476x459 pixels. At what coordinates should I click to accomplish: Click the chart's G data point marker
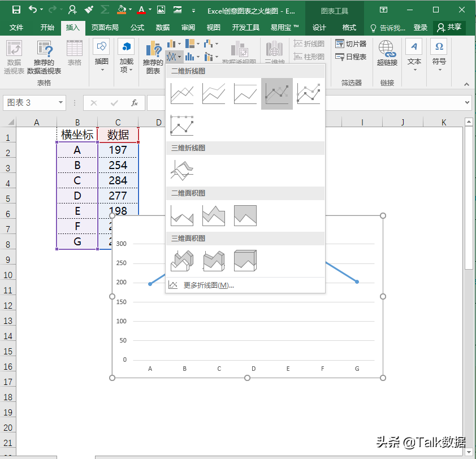(357, 282)
